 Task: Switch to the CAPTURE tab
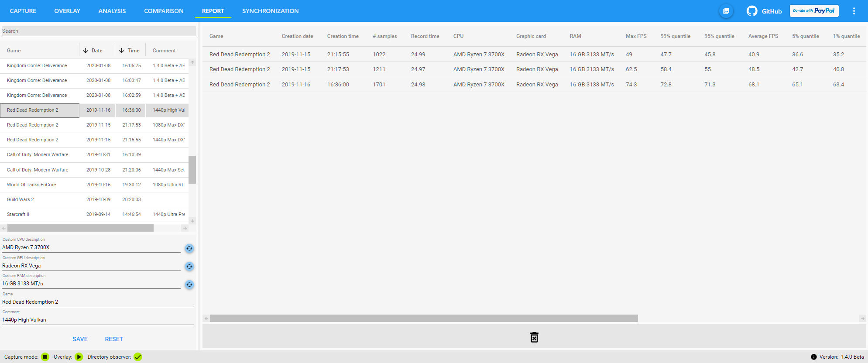[23, 11]
